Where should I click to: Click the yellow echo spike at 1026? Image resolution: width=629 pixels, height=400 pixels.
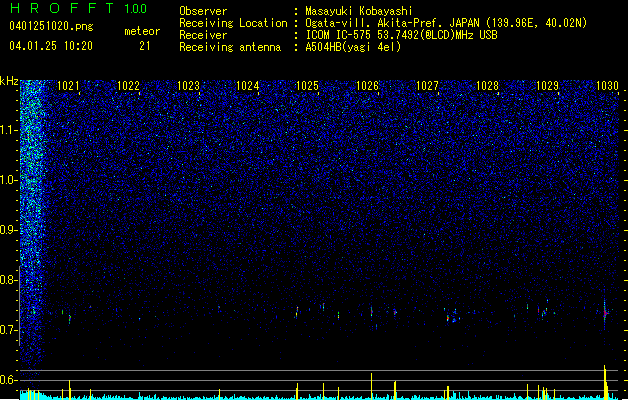pos(371,386)
